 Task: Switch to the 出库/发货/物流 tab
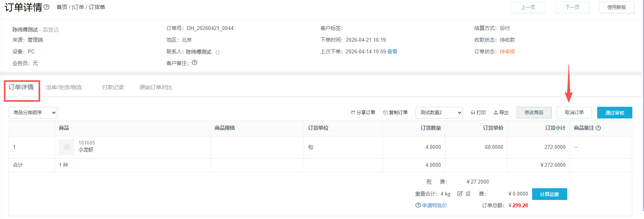tap(64, 87)
